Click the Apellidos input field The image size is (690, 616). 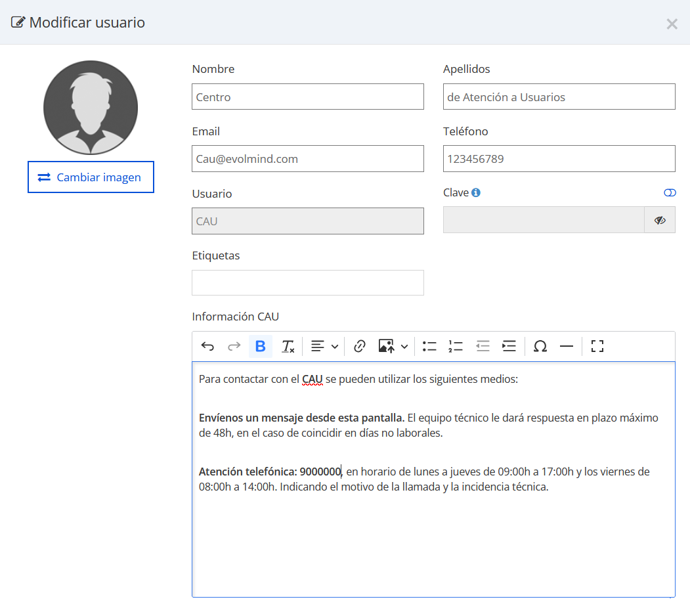tap(559, 97)
